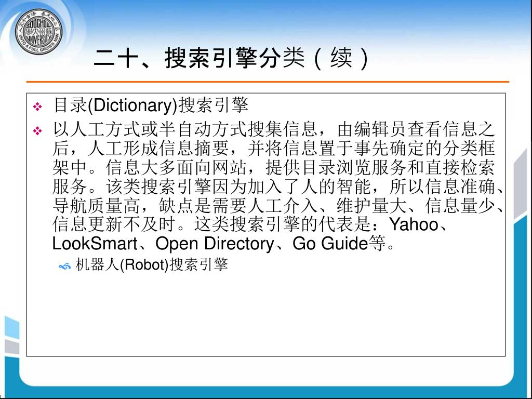532x399 pixels.
Task: Select the heading 目录(Dictionary)搜索引擎
Action: [151, 105]
